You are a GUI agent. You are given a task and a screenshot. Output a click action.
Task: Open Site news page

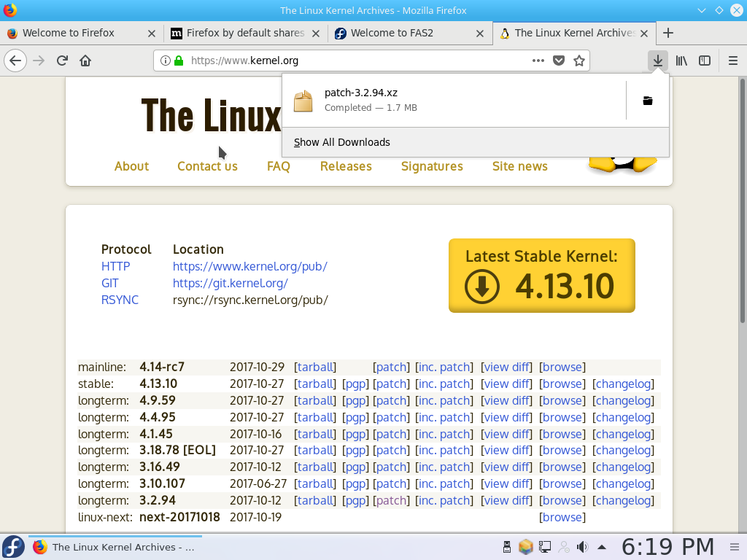[x=519, y=166]
